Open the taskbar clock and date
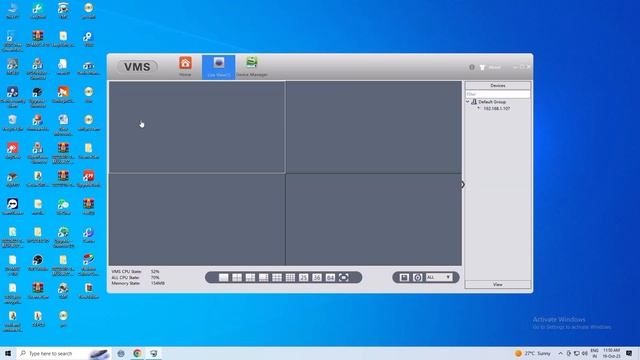Image resolution: width=640 pixels, height=360 pixels. 611,353
